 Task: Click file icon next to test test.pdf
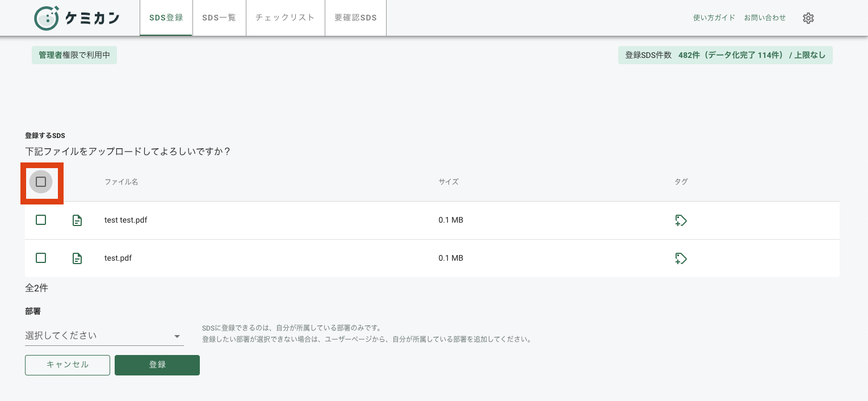77,220
